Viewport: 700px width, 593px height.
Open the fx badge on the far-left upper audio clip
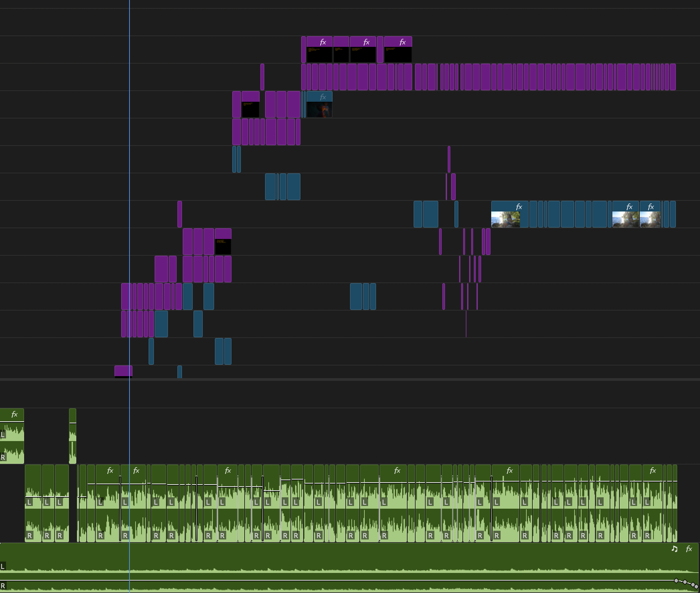tap(14, 414)
